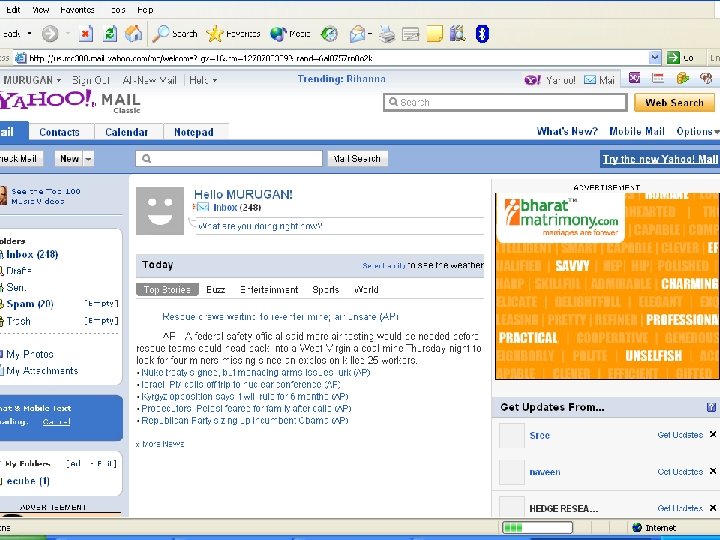Viewport: 720px width, 540px height.
Task: Click the Mail envelope toolbar icon
Action: 357,34
